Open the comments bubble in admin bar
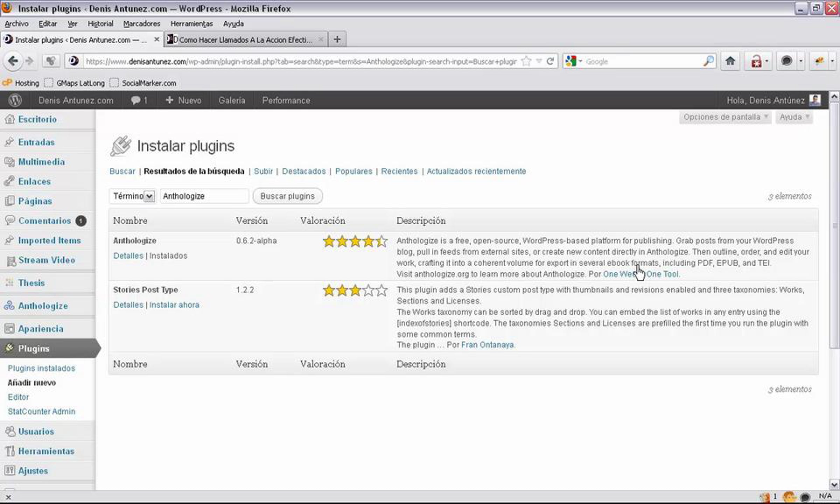 [x=139, y=100]
